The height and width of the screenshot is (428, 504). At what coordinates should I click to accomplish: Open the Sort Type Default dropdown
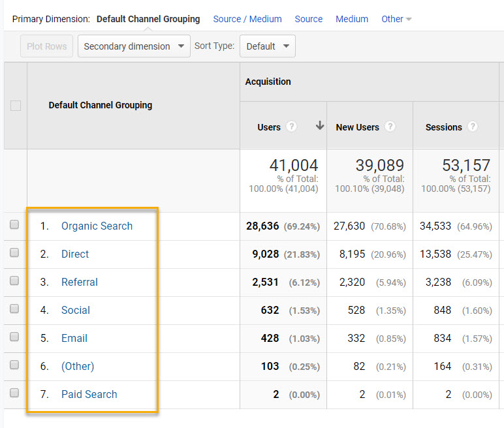coord(268,46)
